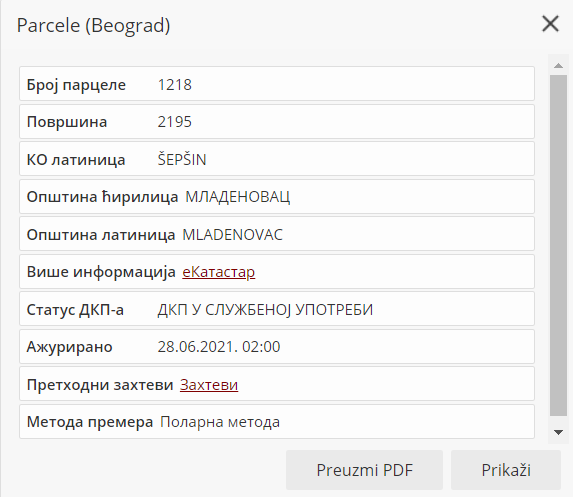The width and height of the screenshot is (573, 497).
Task: Click the Поларна метода value
Action: pos(220,422)
